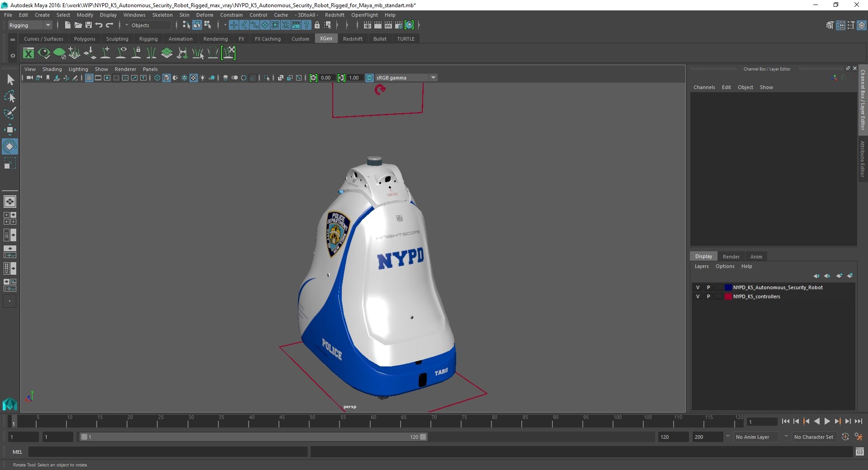This screenshot has width=868, height=470.
Task: Open the No Character Set dropdown
Action: (814, 437)
